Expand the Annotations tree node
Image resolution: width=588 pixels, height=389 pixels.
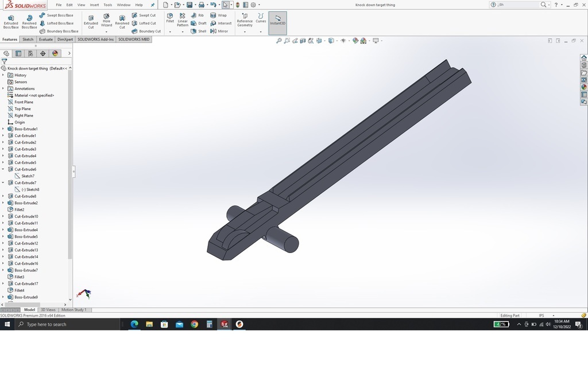tap(3, 88)
